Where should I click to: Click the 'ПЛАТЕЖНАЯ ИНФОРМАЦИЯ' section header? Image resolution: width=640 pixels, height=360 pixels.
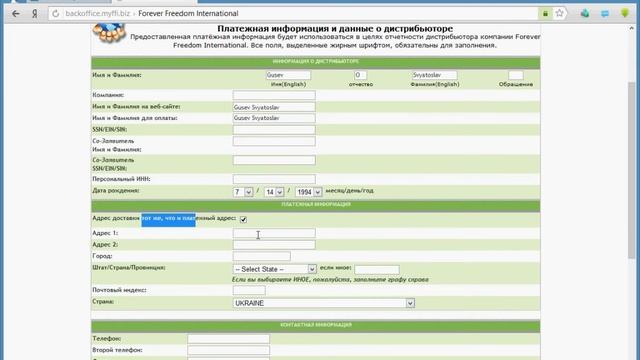(316, 204)
